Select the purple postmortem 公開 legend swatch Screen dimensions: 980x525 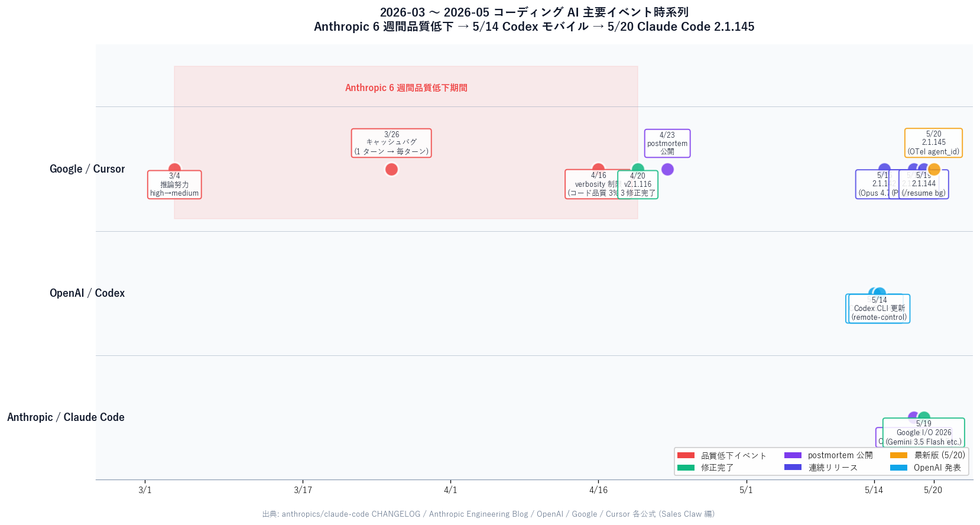(x=793, y=456)
